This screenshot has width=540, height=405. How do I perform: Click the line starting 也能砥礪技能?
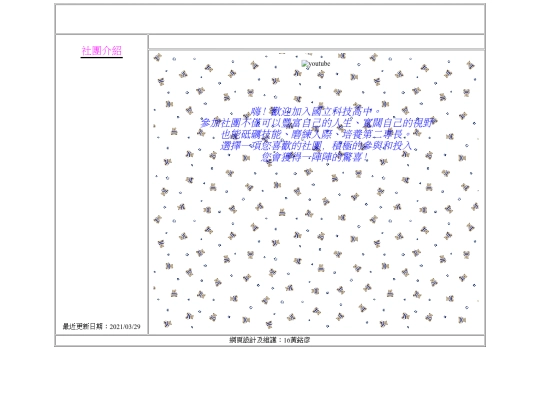click(x=316, y=134)
